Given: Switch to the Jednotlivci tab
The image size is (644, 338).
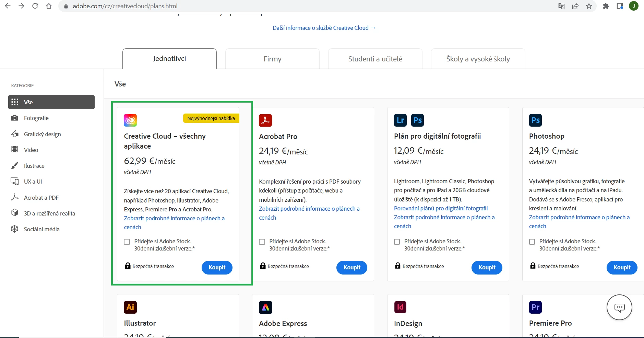Looking at the screenshot, I should (169, 59).
